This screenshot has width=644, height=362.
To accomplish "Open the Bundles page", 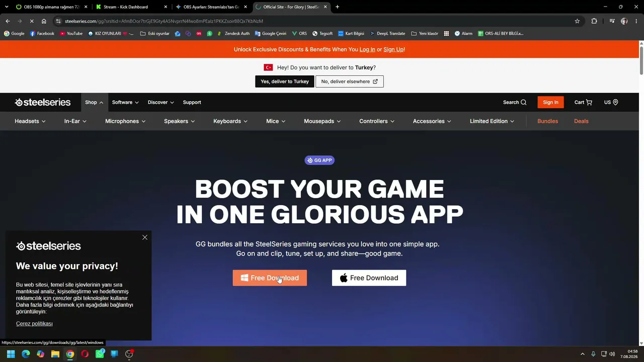I will point(547,121).
